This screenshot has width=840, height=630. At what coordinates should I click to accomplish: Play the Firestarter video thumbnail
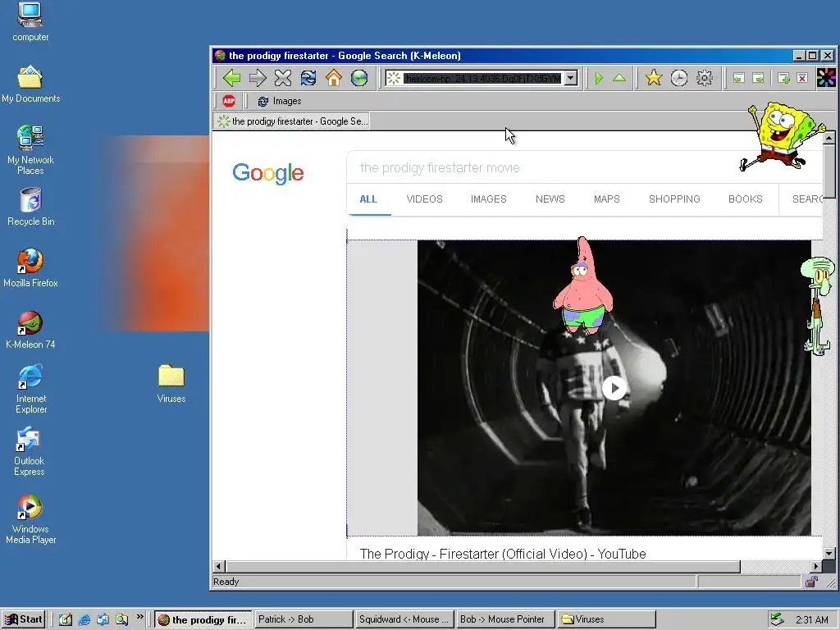614,388
